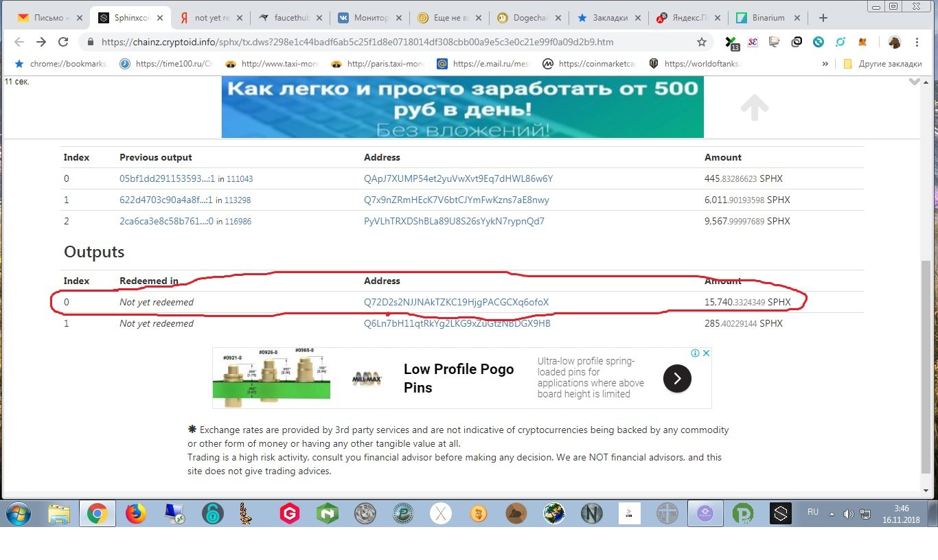Screen dimensions: 938x560
Task: Bookmark this page with the star icon
Action: (x=701, y=42)
